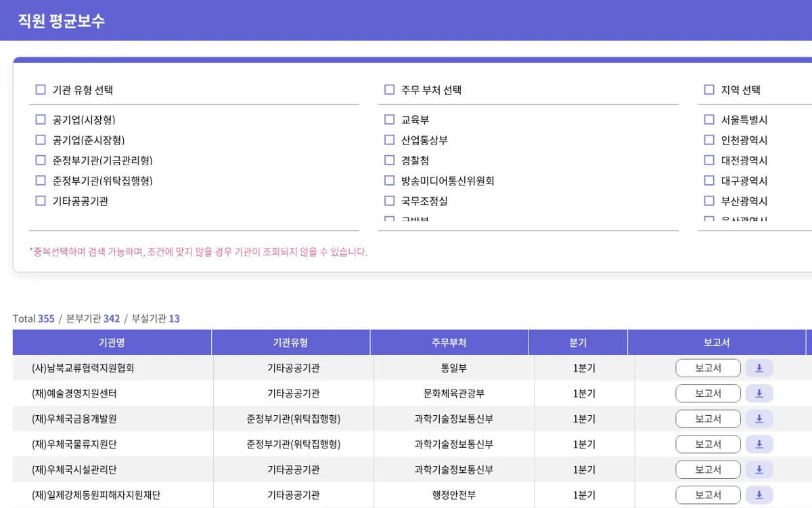
Task: Tick the 인천광역시 checkbox
Action: click(709, 140)
